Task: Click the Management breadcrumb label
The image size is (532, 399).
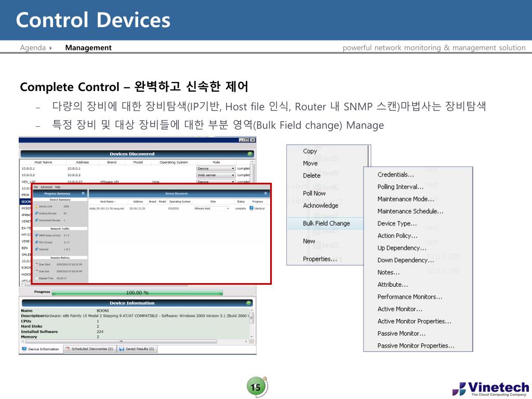Action: pyautogui.click(x=88, y=47)
